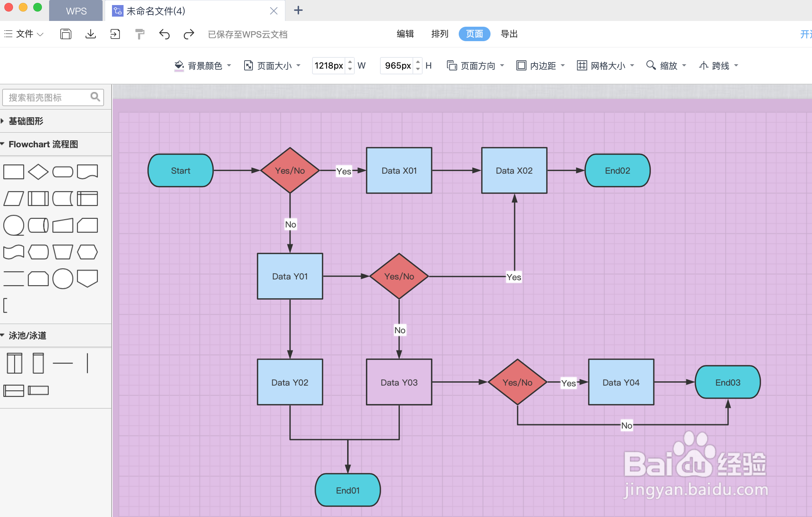Image resolution: width=812 pixels, height=517 pixels.
Task: Click the page height input field
Action: click(397, 66)
